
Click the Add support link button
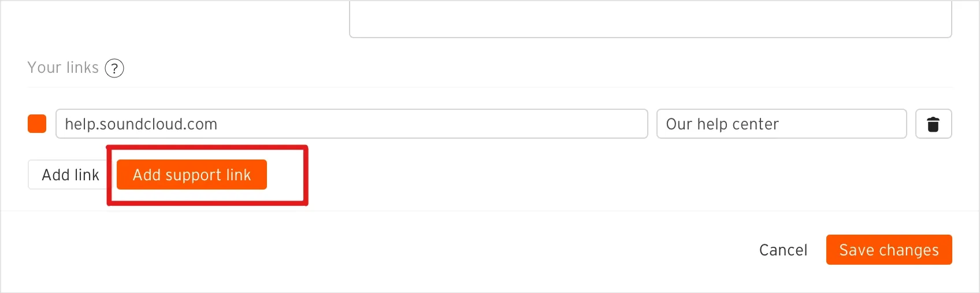[x=192, y=175]
